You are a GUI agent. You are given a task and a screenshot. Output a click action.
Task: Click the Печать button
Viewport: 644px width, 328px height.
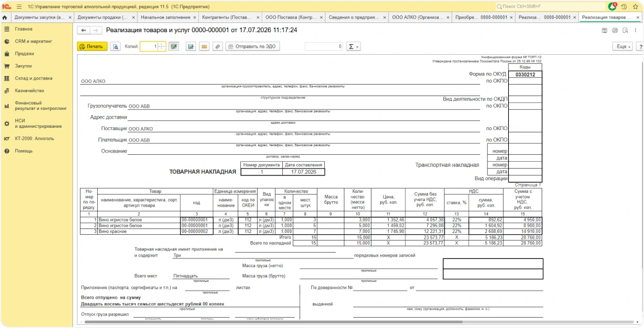tap(92, 47)
